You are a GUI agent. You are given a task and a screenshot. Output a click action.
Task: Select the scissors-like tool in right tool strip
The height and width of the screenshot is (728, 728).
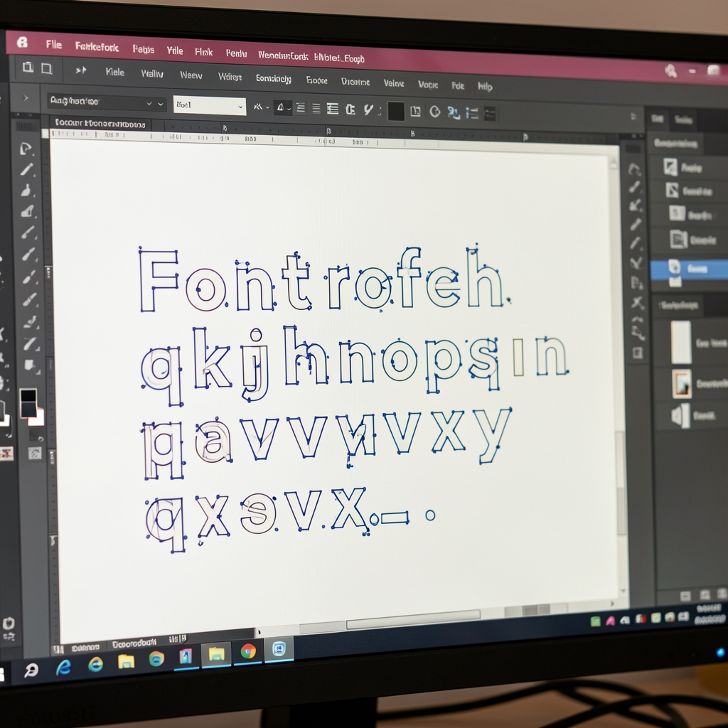tap(636, 263)
